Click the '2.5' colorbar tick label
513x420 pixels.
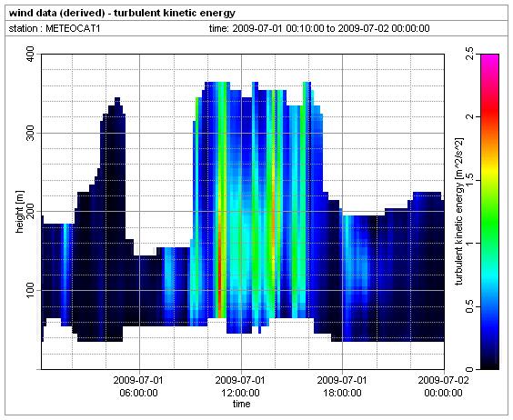coord(470,55)
